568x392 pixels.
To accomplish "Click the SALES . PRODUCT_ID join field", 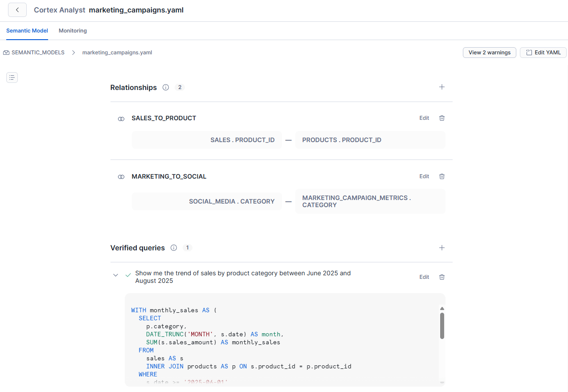I will tap(242, 140).
